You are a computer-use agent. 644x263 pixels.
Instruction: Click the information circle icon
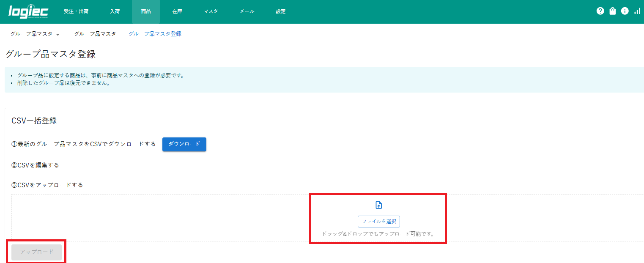pyautogui.click(x=625, y=11)
